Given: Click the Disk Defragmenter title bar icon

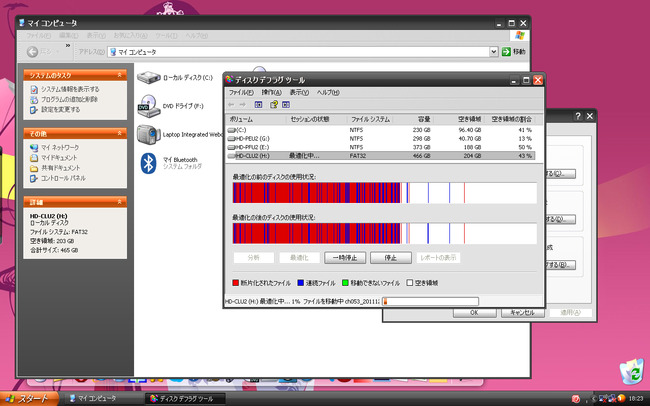Looking at the screenshot, I should pos(229,80).
